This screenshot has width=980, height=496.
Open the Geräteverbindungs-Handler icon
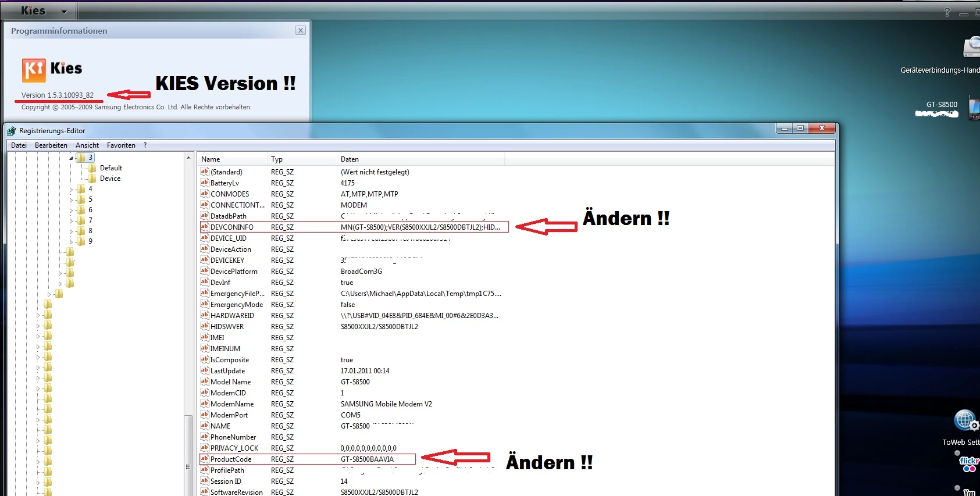click(x=971, y=48)
